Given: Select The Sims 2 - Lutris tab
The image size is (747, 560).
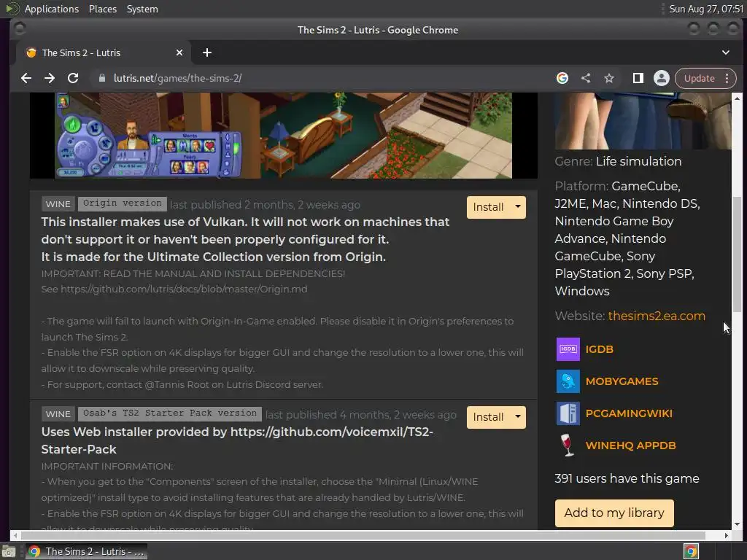Looking at the screenshot, I should click(102, 52).
